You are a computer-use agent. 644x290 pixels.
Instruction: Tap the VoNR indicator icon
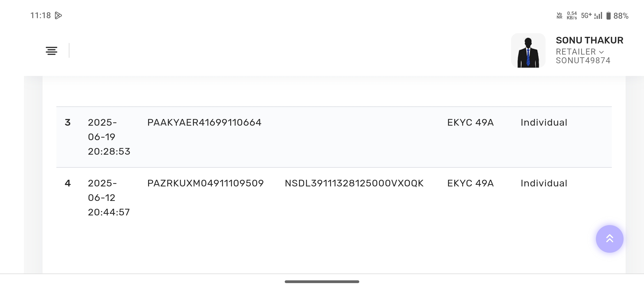(x=560, y=16)
